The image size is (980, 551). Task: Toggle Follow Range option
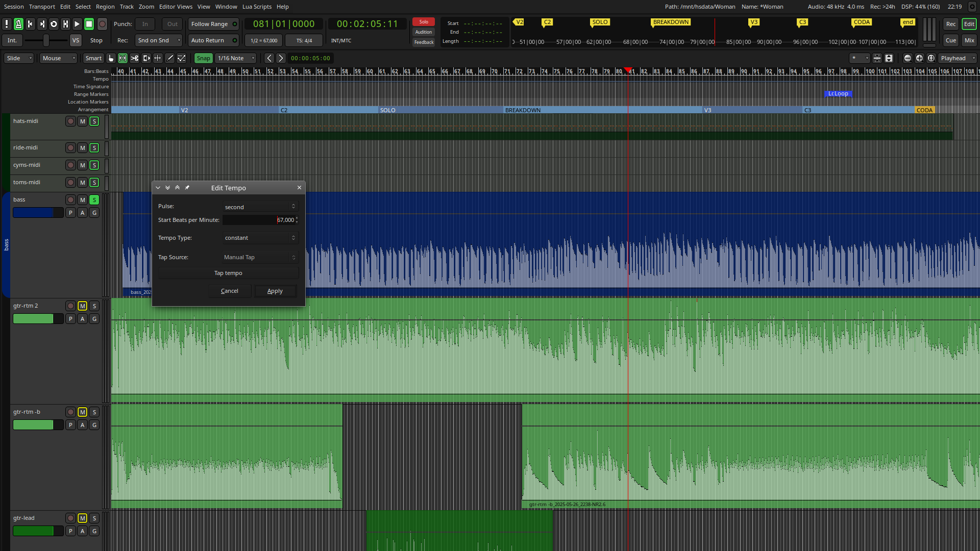click(214, 24)
